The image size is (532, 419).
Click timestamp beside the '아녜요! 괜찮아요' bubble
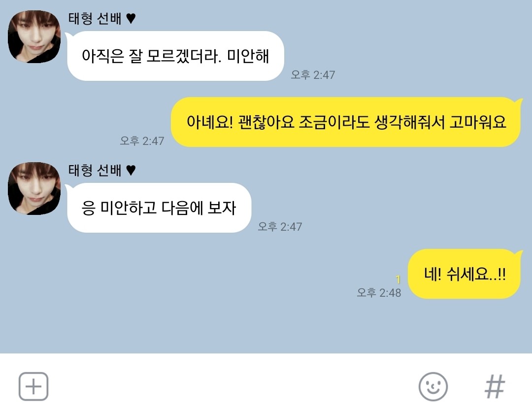[x=142, y=140]
